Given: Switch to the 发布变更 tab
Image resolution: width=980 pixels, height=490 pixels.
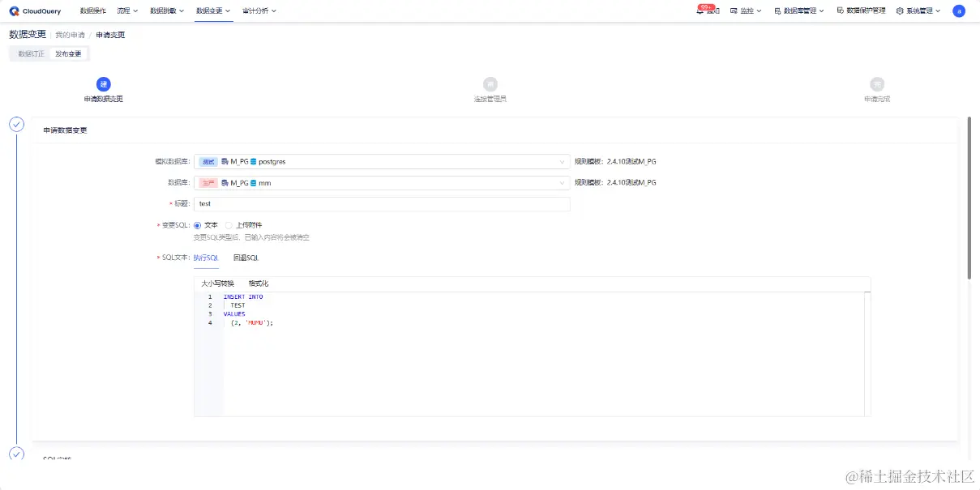Looking at the screenshot, I should point(68,53).
